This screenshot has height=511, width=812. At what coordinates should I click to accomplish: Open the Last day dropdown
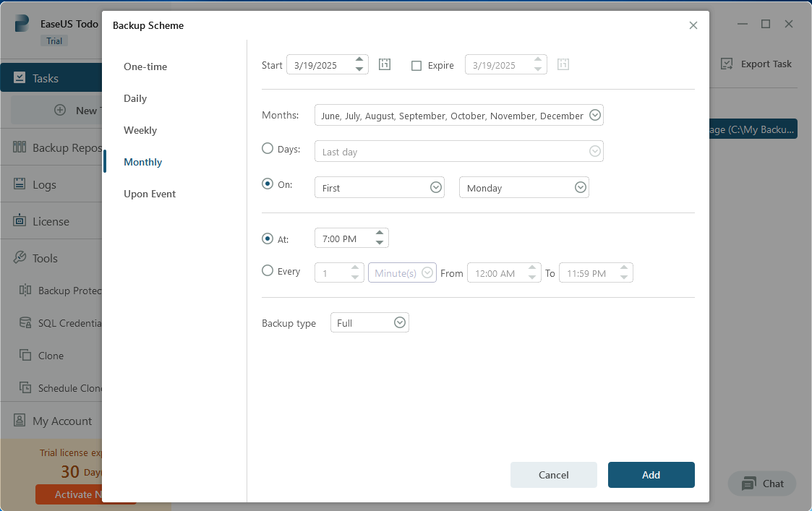coord(595,151)
